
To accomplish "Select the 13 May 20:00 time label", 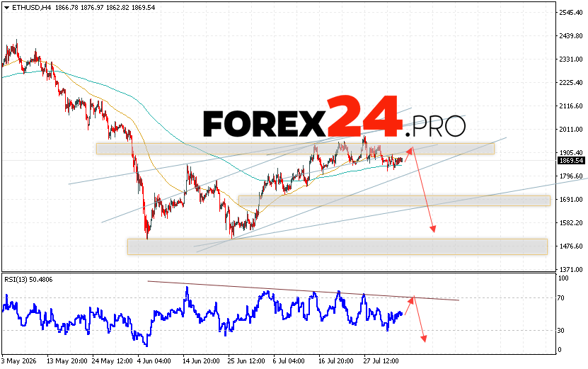I will [x=67, y=361].
